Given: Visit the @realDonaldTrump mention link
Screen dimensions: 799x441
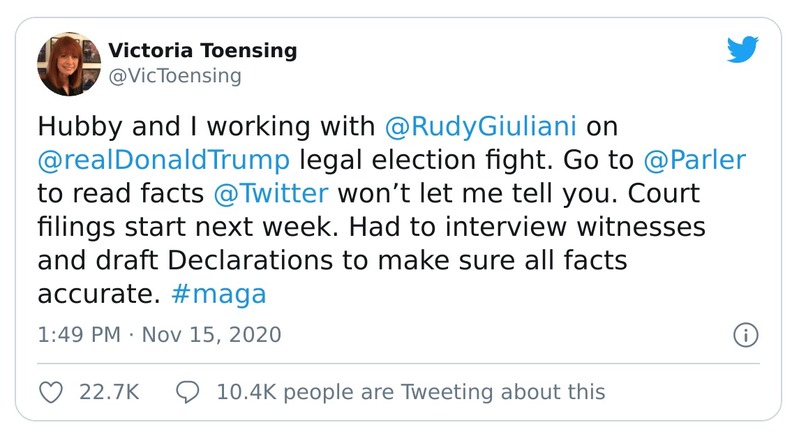Looking at the screenshot, I should [164, 160].
